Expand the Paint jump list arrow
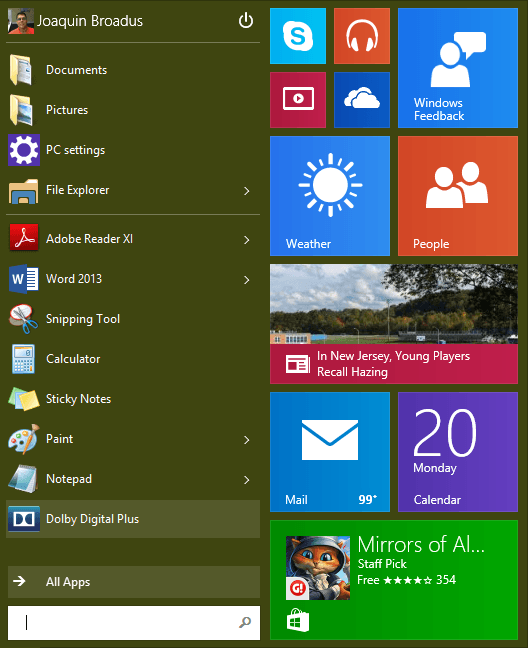This screenshot has width=528, height=648. (247, 440)
